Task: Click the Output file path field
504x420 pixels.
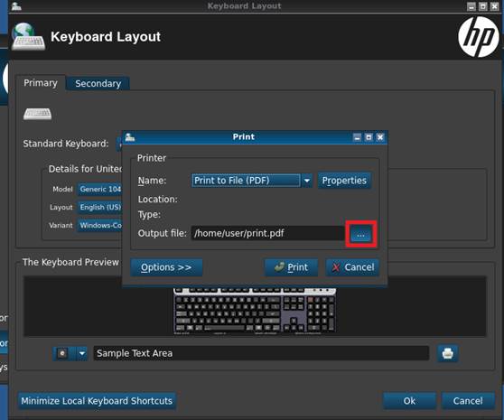Action: (267, 233)
